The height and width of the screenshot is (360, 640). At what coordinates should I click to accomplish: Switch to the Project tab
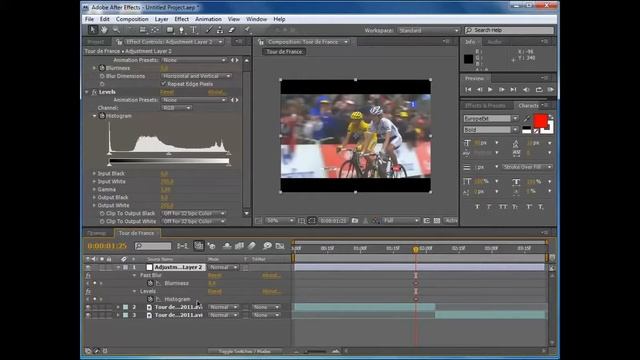click(x=96, y=42)
